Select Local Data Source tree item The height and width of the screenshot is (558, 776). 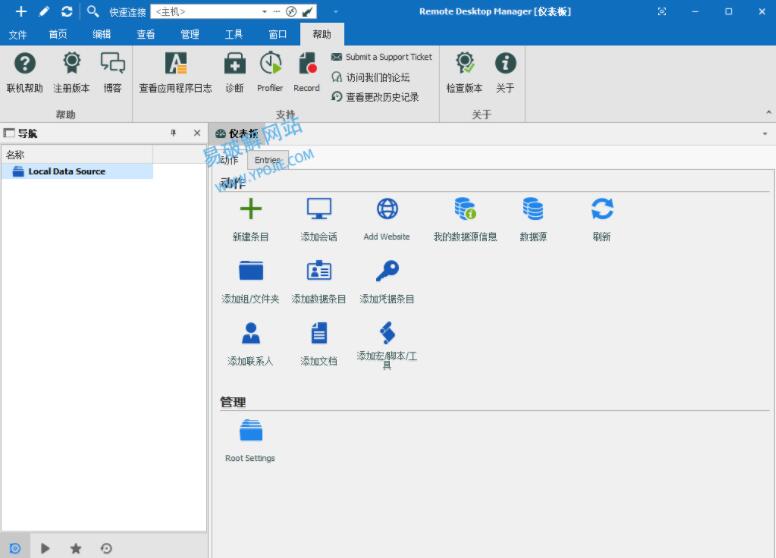point(78,171)
